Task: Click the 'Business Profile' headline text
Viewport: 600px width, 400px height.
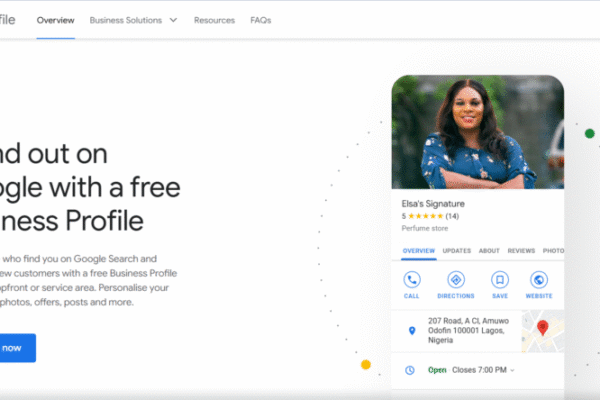Action: coord(72,221)
